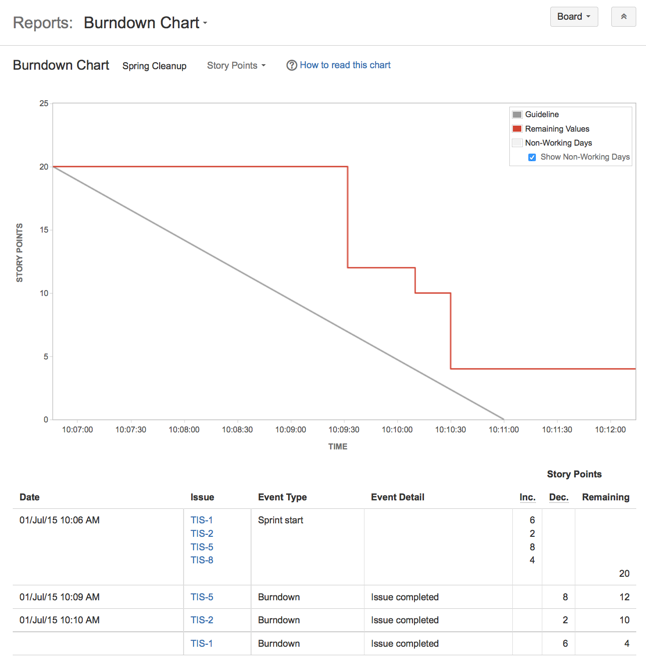The width and height of the screenshot is (646, 668).
Task: Open the Story Points estimation dropdown
Action: (x=236, y=66)
